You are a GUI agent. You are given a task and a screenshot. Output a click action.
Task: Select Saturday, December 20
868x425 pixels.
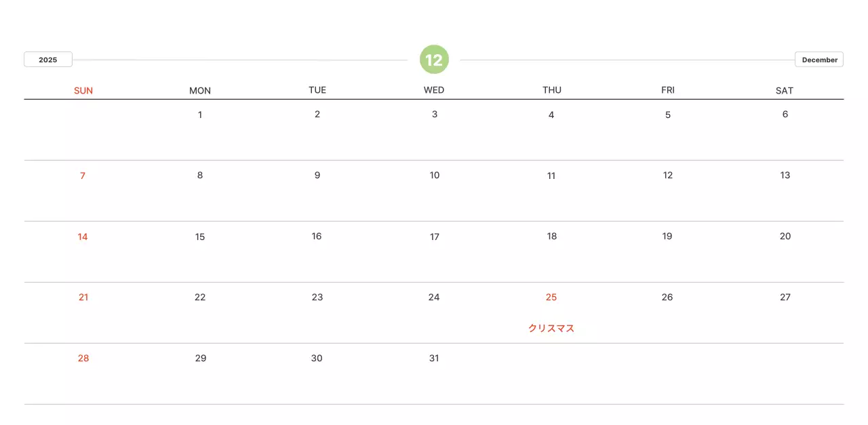[785, 237]
